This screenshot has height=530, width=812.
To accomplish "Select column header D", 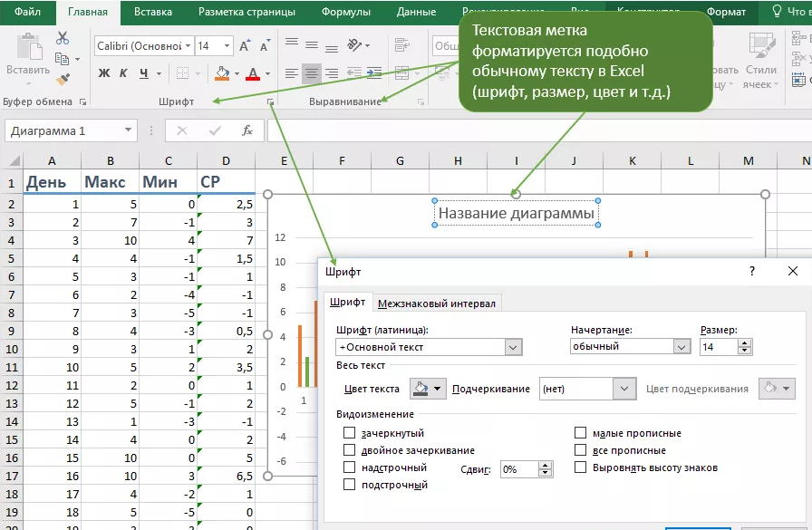I will click(226, 161).
